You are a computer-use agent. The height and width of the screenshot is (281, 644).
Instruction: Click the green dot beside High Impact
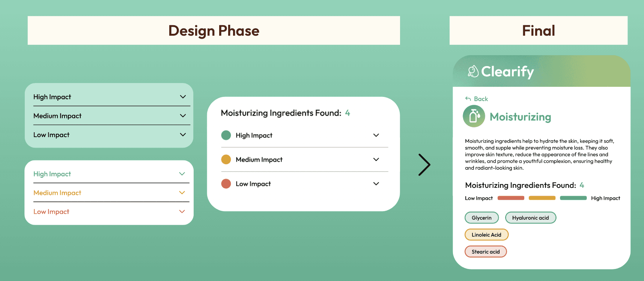[226, 135]
